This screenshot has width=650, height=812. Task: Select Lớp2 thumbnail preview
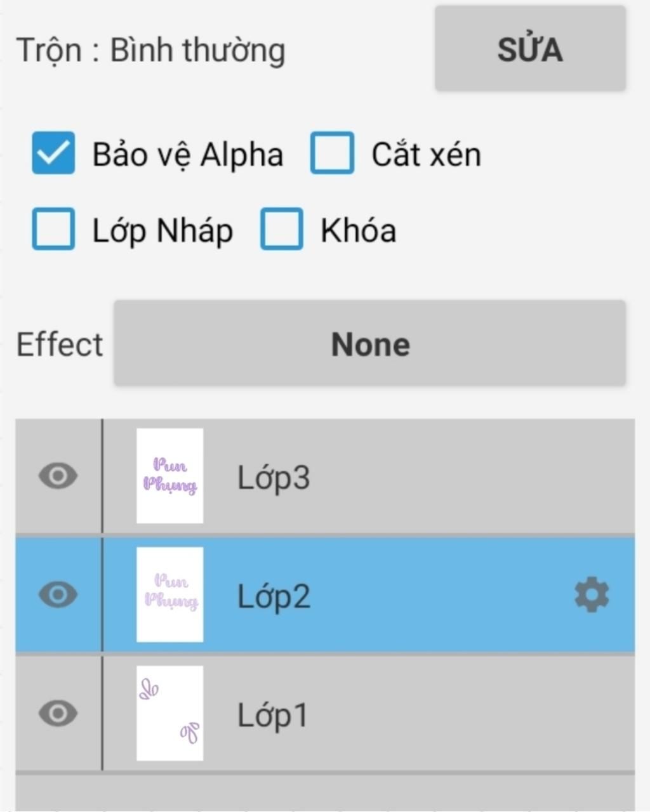click(170, 594)
